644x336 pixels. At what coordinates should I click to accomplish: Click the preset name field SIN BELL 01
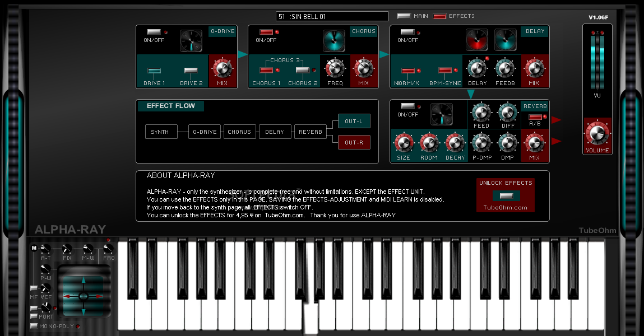pyautogui.click(x=332, y=16)
